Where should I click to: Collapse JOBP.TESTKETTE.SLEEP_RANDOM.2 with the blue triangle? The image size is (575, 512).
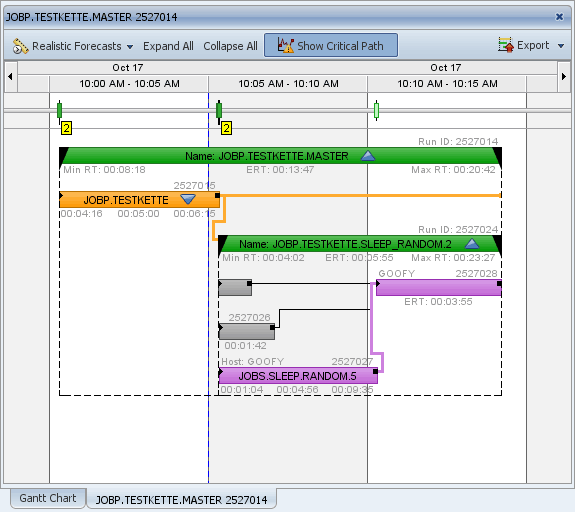[x=472, y=244]
